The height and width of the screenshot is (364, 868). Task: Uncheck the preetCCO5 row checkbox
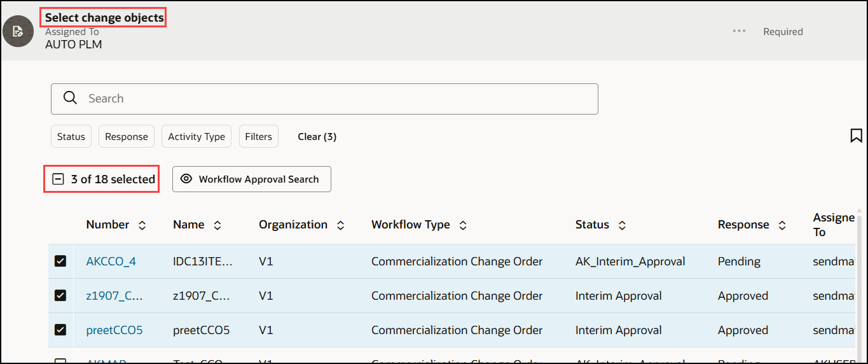point(60,330)
